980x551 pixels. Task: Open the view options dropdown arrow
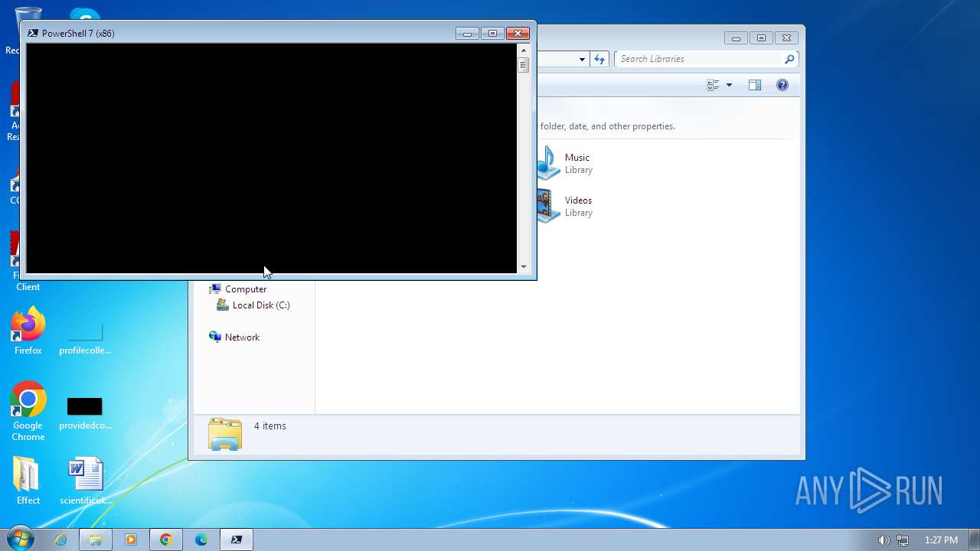729,85
